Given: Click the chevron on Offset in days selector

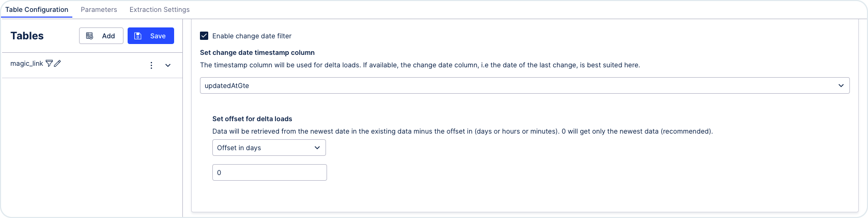Looking at the screenshot, I should (317, 148).
